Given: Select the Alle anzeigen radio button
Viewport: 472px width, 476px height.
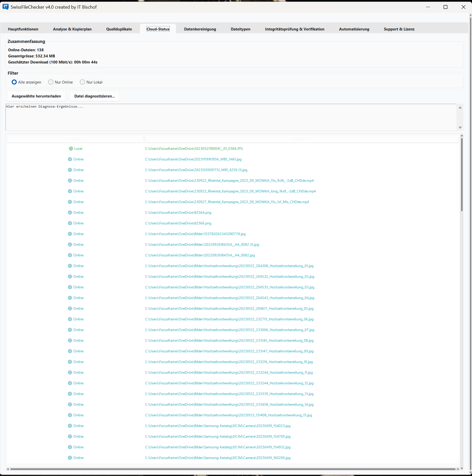Looking at the screenshot, I should click(x=14, y=82).
